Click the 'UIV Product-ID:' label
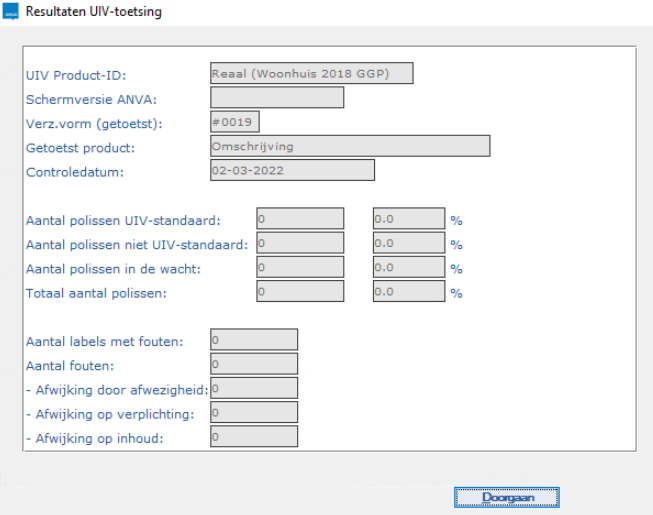 pyautogui.click(x=76, y=75)
